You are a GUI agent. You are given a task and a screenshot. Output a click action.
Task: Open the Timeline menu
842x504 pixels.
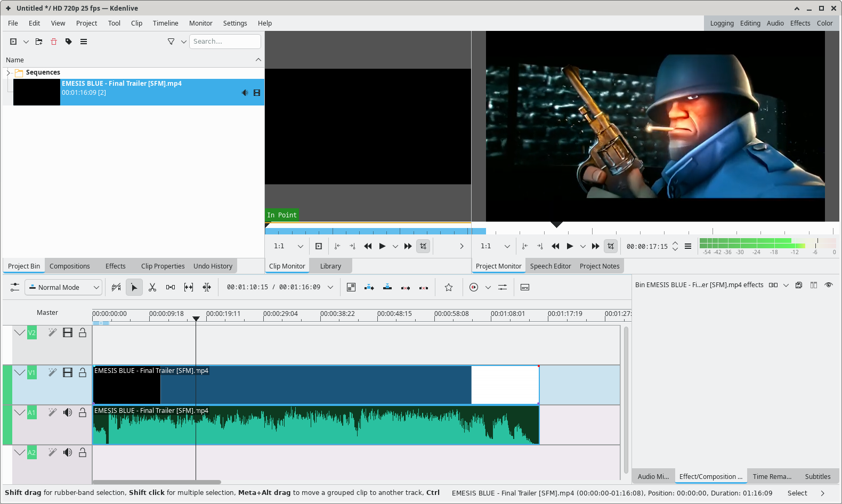click(x=165, y=23)
